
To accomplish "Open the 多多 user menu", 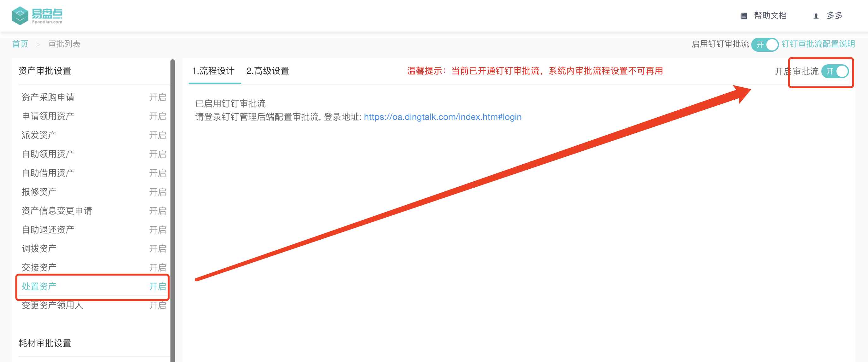I will pos(834,15).
